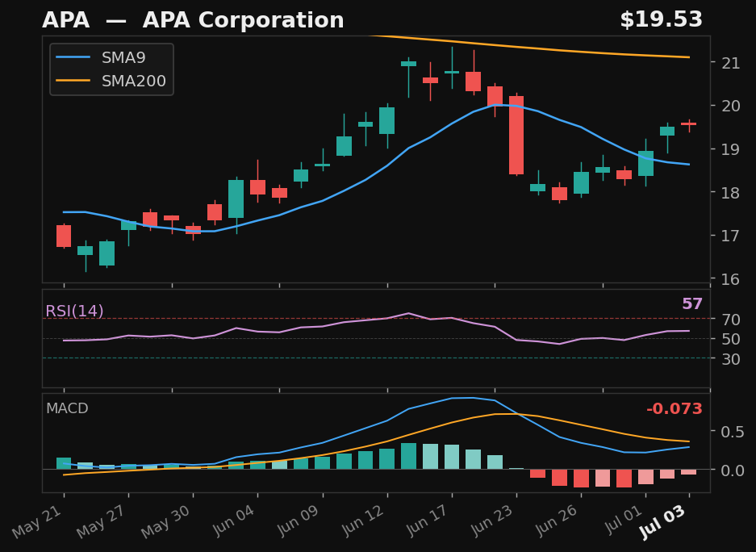Click the Jun 17 doji candlestick

click(452, 72)
